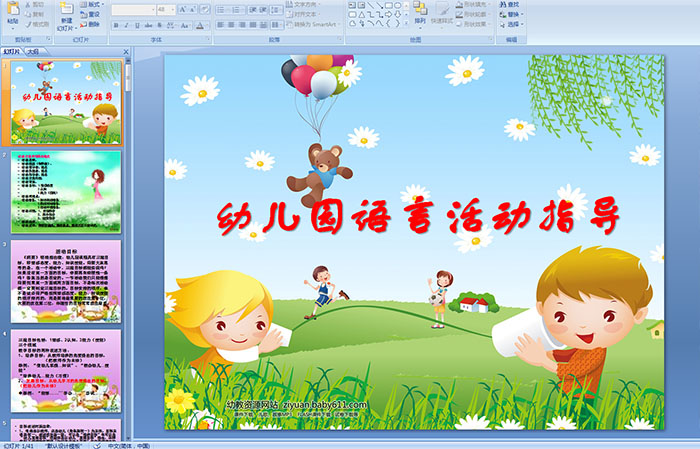This screenshot has height=449, width=700.
Task: Click the Grow Font icon
Action: (x=183, y=9)
